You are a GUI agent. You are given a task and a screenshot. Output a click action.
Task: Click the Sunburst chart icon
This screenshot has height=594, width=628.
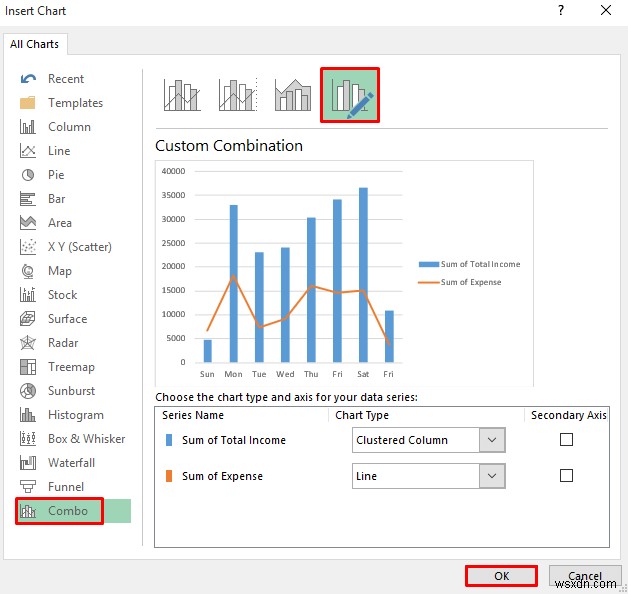[28, 391]
